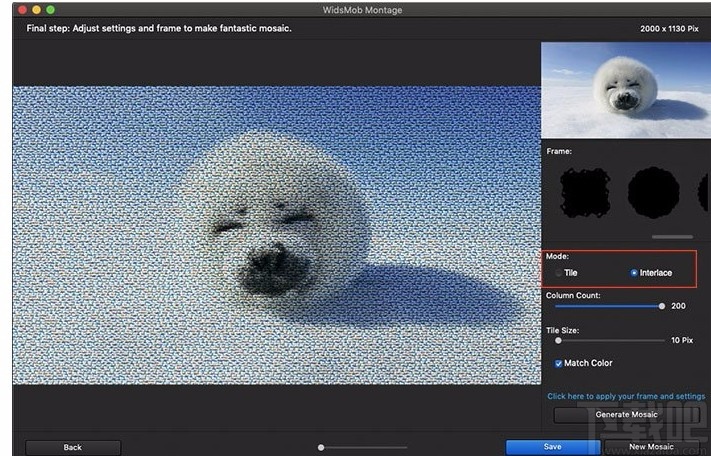Click the mosaic seal image in canvas
The image size is (711, 456).
pyautogui.click(x=275, y=235)
